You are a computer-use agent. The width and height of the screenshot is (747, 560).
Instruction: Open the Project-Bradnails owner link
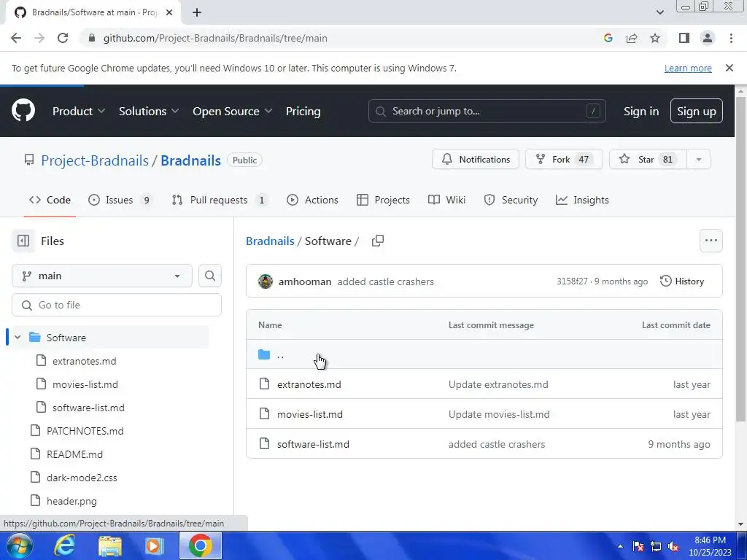tap(95, 160)
